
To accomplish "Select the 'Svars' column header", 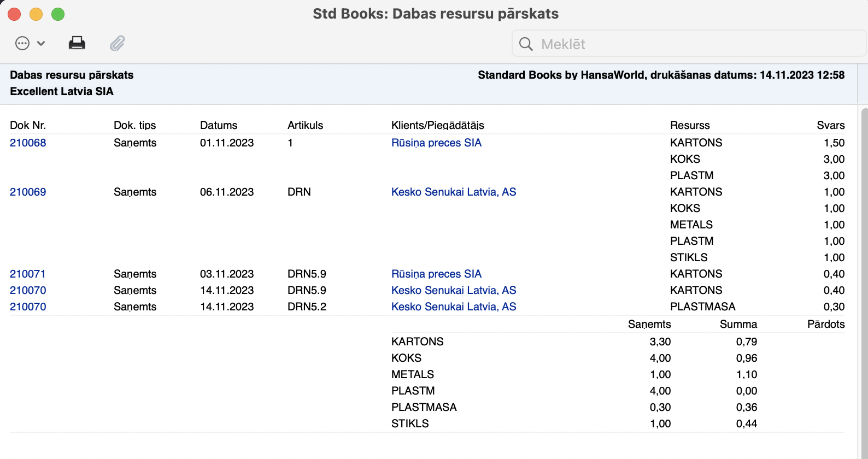I will click(830, 125).
